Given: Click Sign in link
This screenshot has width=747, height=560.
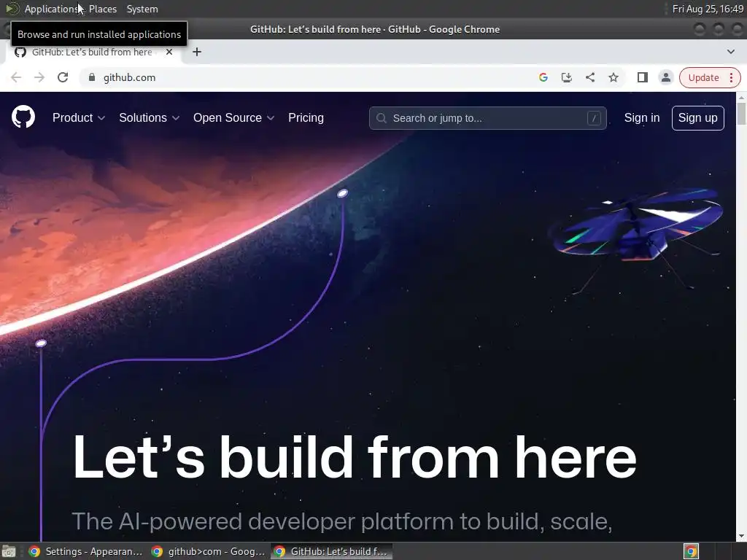Looking at the screenshot, I should click(x=642, y=117).
